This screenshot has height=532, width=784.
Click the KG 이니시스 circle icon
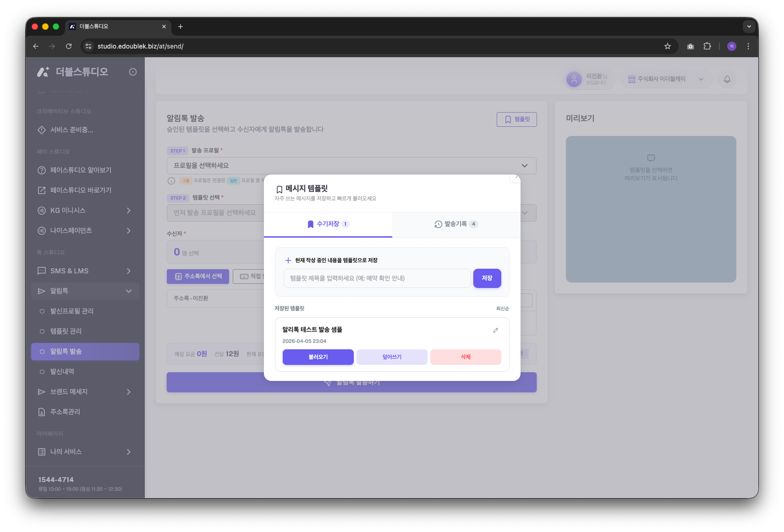(42, 211)
